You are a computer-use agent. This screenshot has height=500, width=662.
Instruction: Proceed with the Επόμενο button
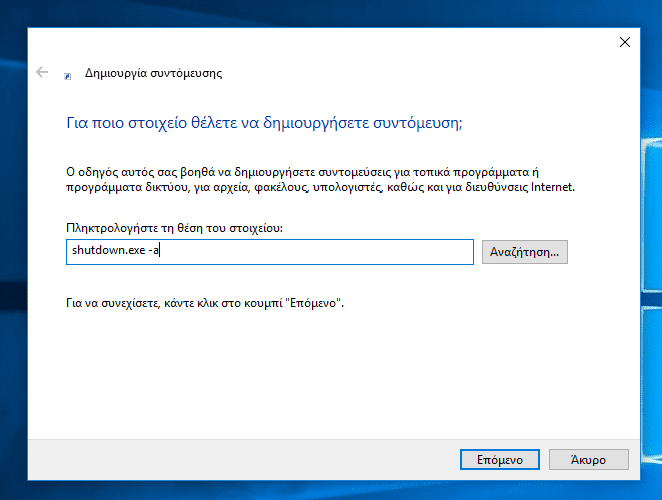pyautogui.click(x=500, y=459)
